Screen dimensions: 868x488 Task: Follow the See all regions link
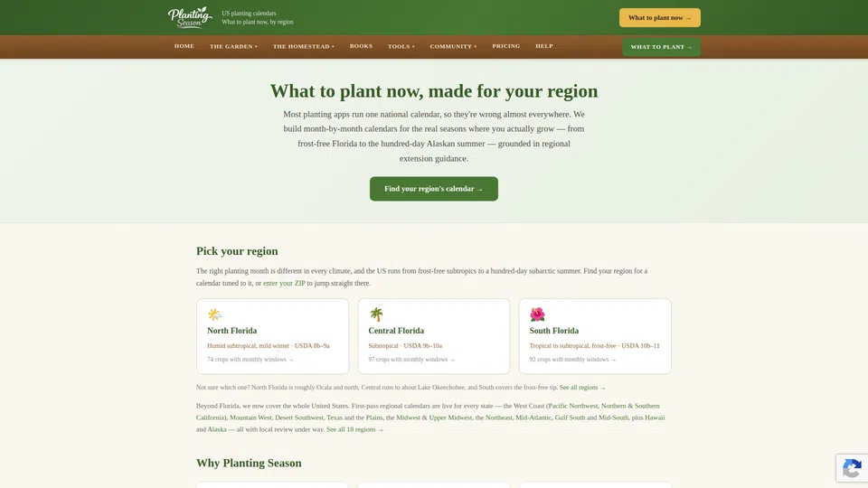(582, 388)
